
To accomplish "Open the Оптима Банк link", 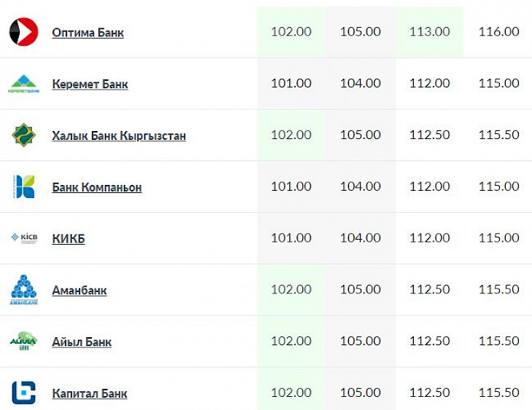I will [x=87, y=33].
